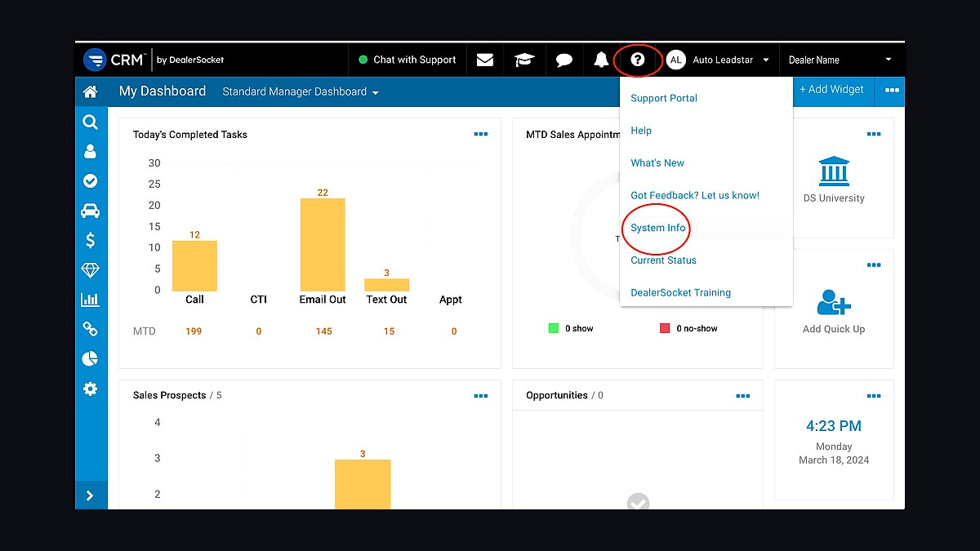Open the chain link icon in sidebar
The width and height of the screenshot is (980, 551).
(91, 329)
